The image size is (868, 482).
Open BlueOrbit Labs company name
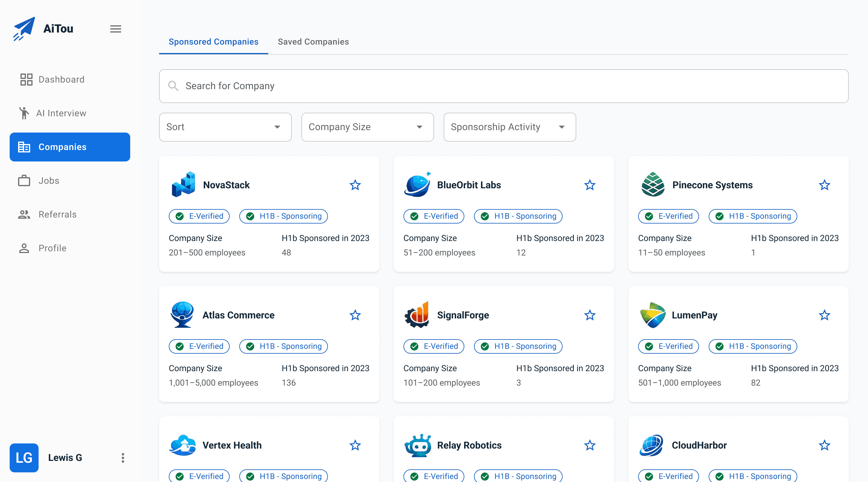pyautogui.click(x=469, y=185)
